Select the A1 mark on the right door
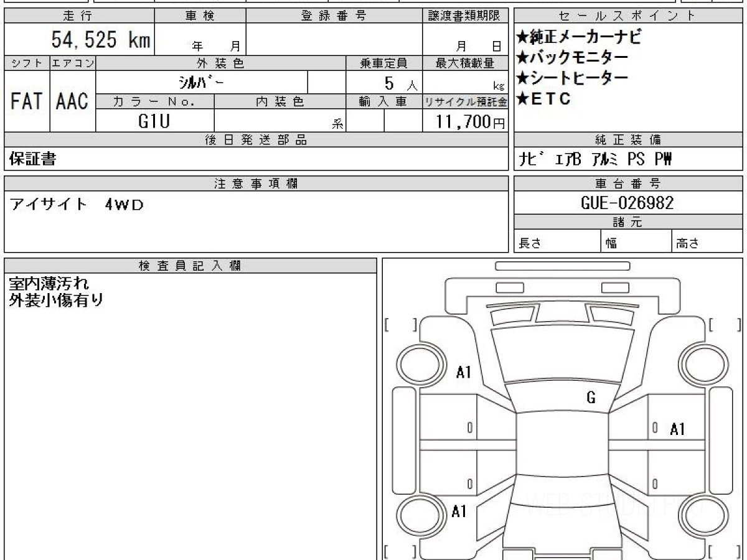Screen dimensions: 747x560 pyautogui.click(x=677, y=429)
